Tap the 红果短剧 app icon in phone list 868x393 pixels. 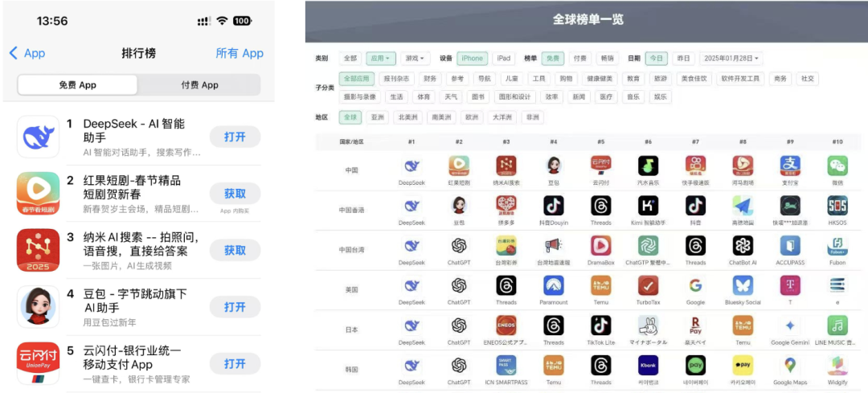(x=38, y=193)
